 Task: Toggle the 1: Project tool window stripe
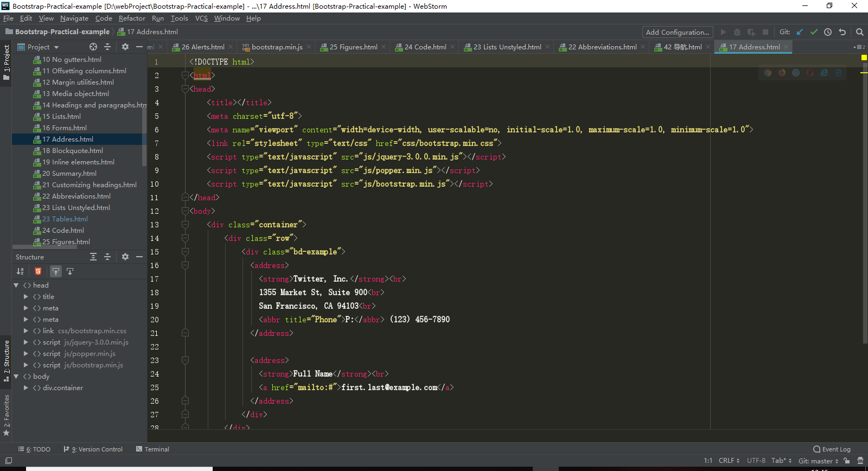[x=6, y=62]
